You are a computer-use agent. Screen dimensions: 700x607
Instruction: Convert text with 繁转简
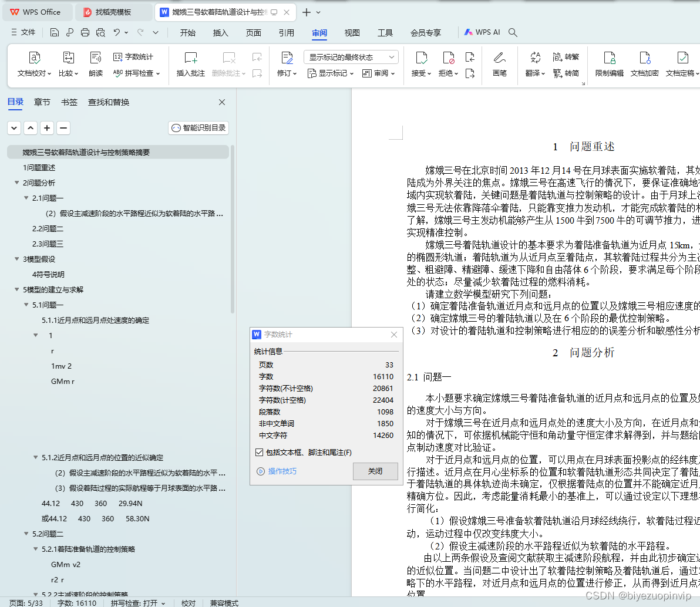pyautogui.click(x=566, y=73)
